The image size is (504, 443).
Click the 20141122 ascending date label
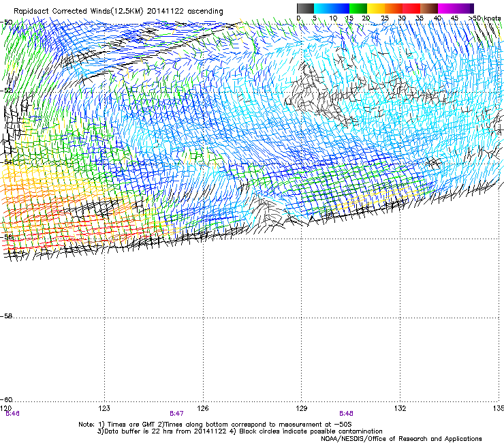click(185, 12)
